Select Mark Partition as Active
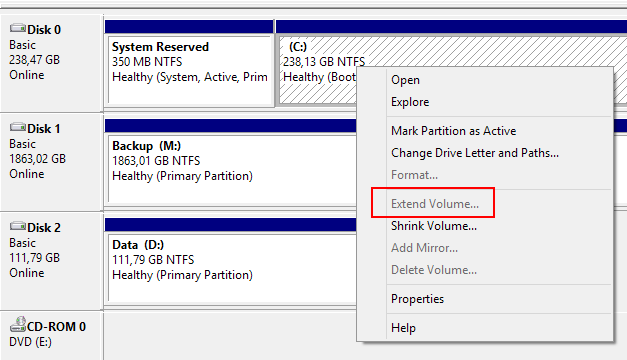 tap(453, 131)
